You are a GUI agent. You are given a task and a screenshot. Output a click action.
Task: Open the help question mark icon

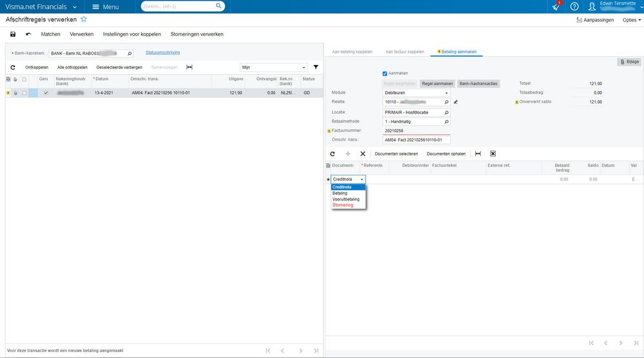coord(574,6)
